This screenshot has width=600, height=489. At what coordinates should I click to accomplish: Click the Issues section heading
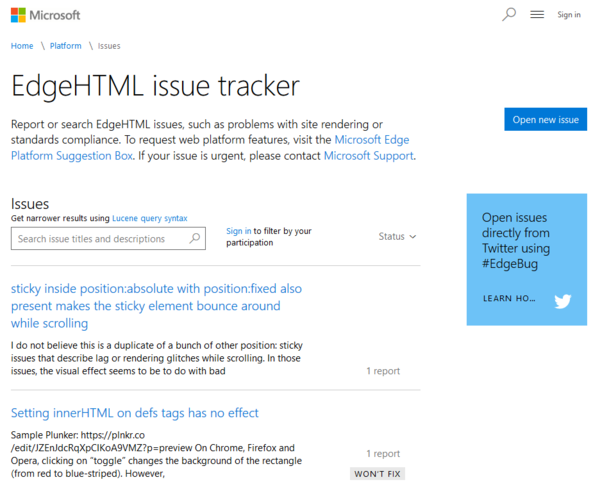click(30, 204)
